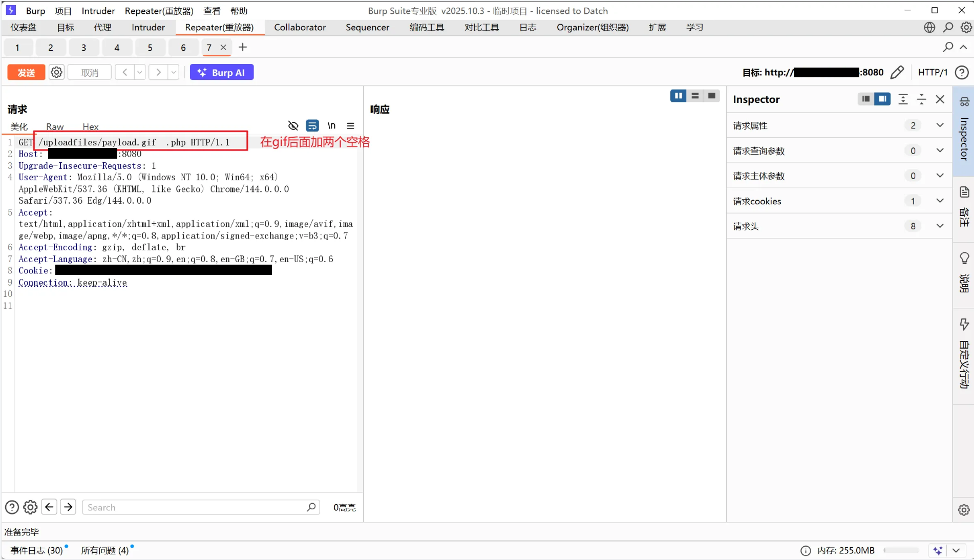Go forward to next request in history
This screenshot has height=560, width=974.
pyautogui.click(x=159, y=72)
